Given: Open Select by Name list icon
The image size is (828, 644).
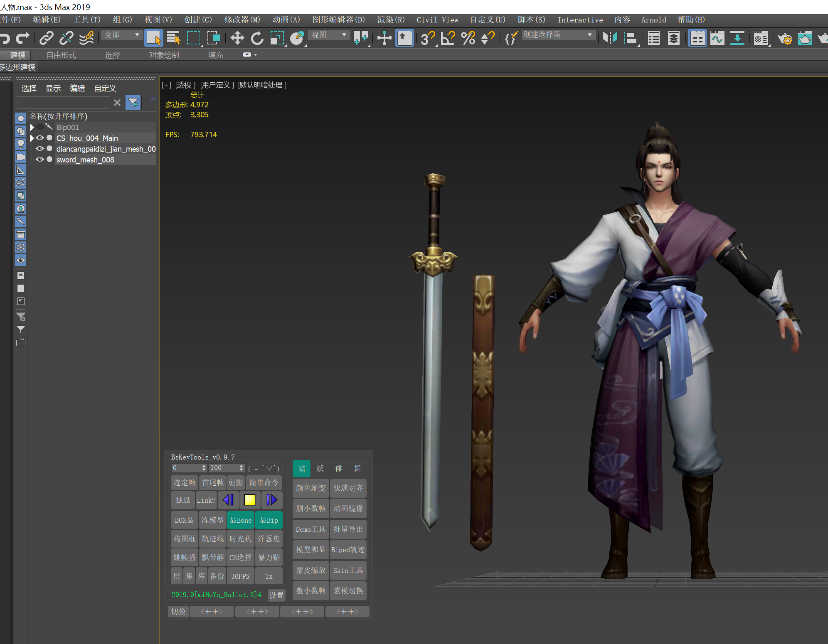Looking at the screenshot, I should [173, 38].
